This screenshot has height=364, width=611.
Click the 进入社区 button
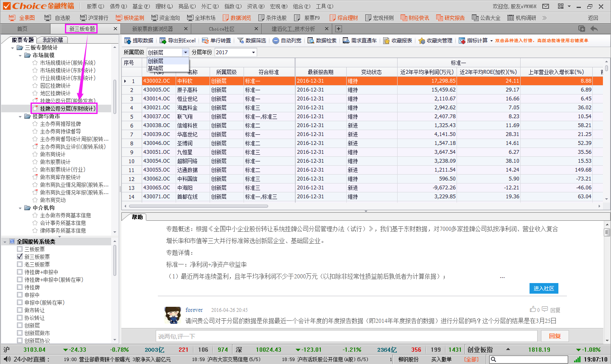click(x=544, y=288)
